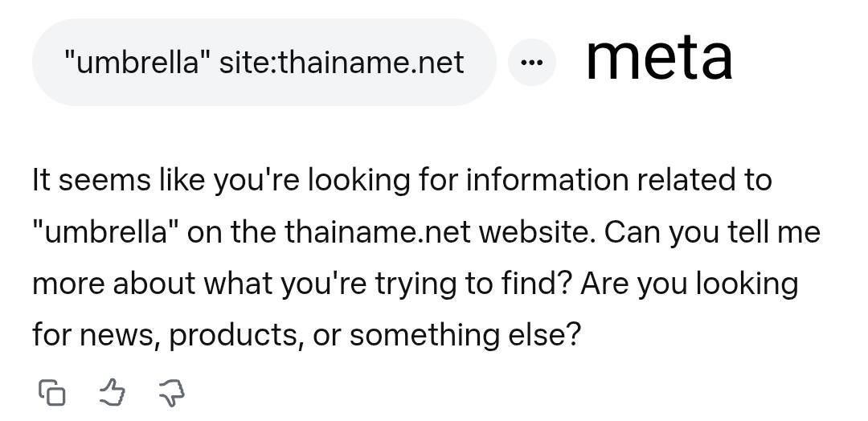
Task: Click the phrase "Are you looking"
Action: pos(688,284)
